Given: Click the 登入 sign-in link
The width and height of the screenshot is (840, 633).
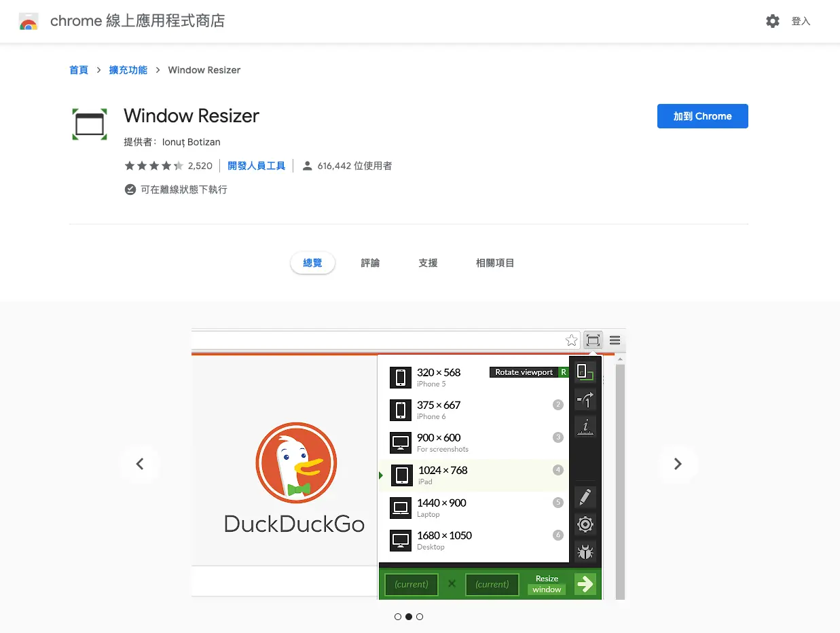Looking at the screenshot, I should [801, 21].
